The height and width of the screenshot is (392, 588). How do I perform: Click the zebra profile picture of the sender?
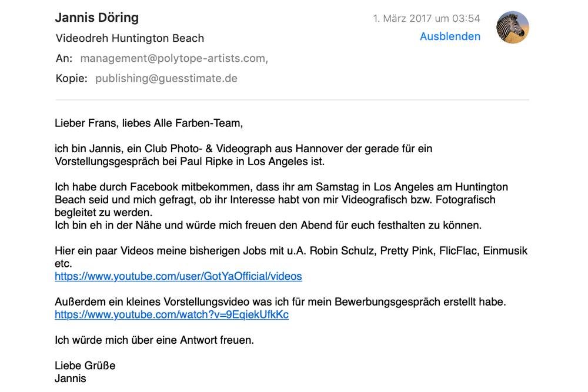pos(512,28)
